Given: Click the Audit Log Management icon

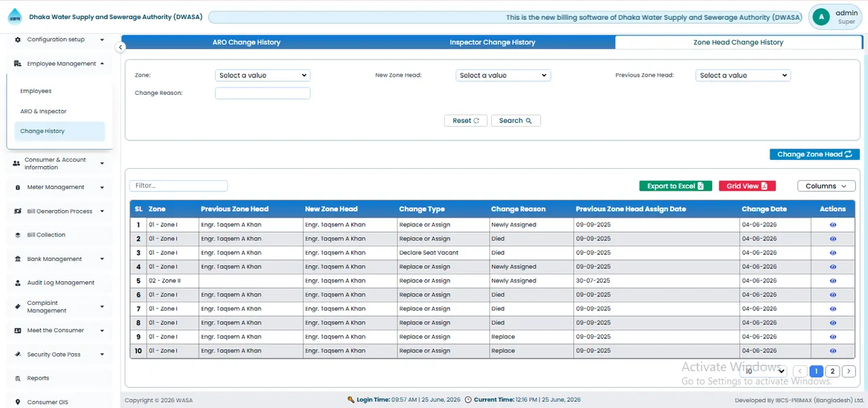Looking at the screenshot, I should (x=18, y=283).
